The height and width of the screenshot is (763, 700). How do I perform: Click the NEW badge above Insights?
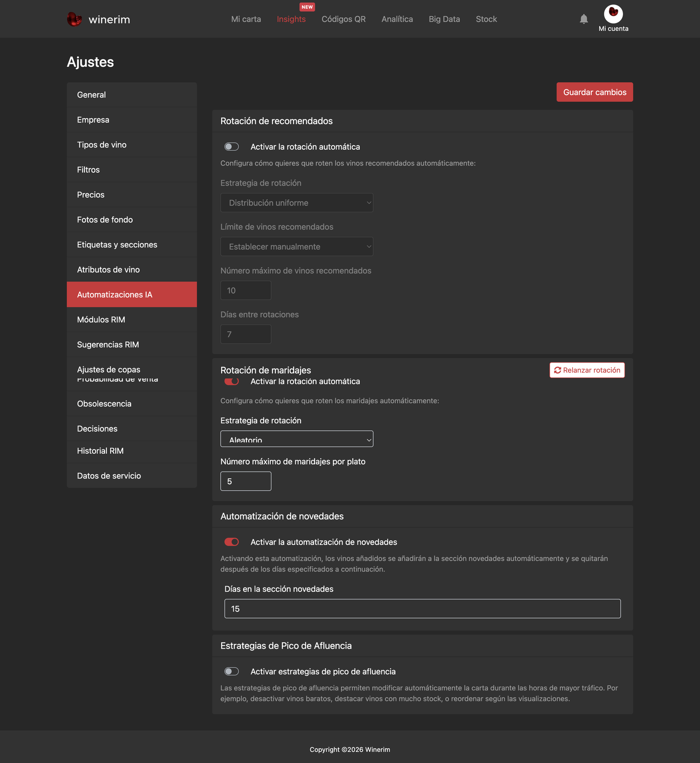click(x=307, y=7)
